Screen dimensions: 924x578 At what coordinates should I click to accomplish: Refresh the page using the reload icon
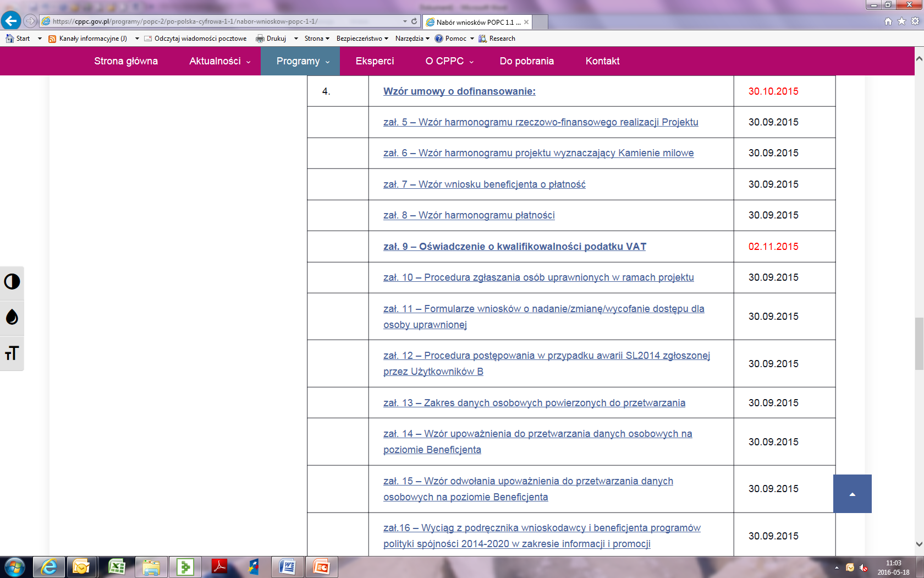(x=414, y=21)
